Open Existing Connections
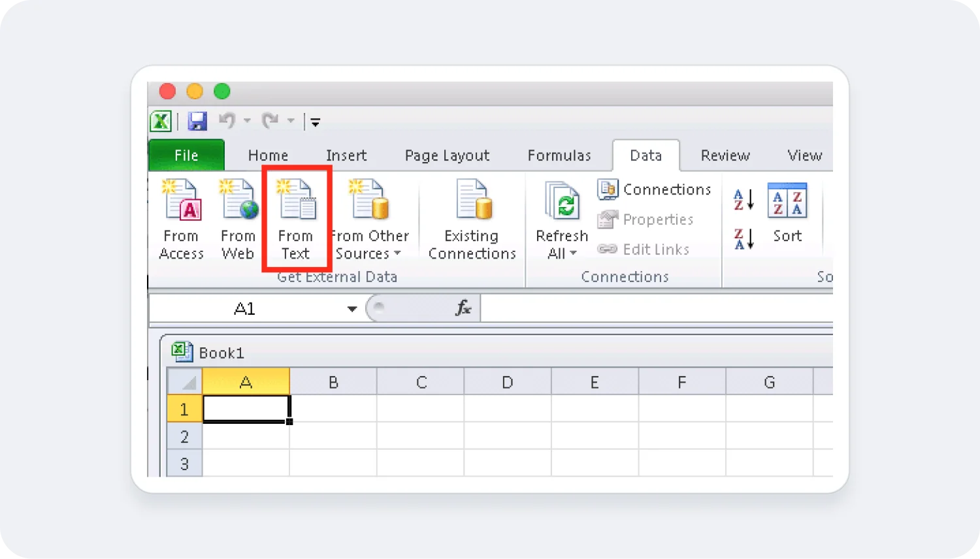The width and height of the screenshot is (980, 559). click(472, 219)
